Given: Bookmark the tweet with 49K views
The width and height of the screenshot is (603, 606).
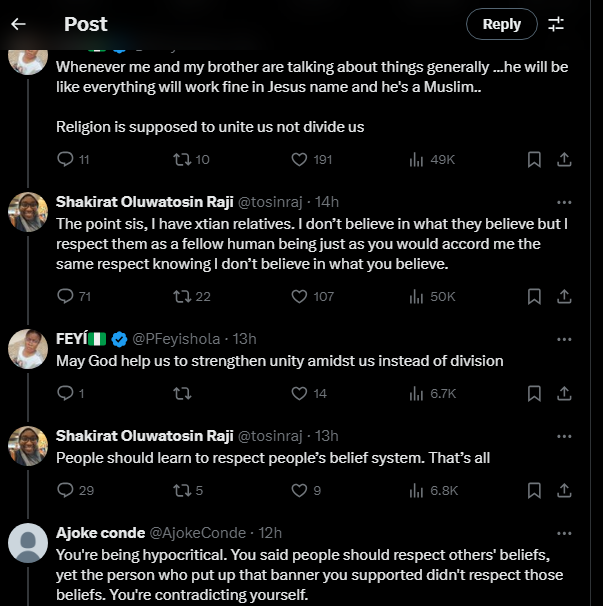Looking at the screenshot, I should point(534,159).
